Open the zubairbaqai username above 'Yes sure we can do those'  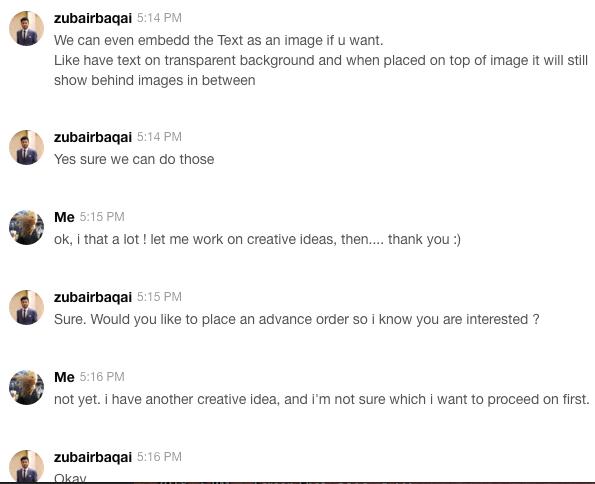(x=93, y=137)
